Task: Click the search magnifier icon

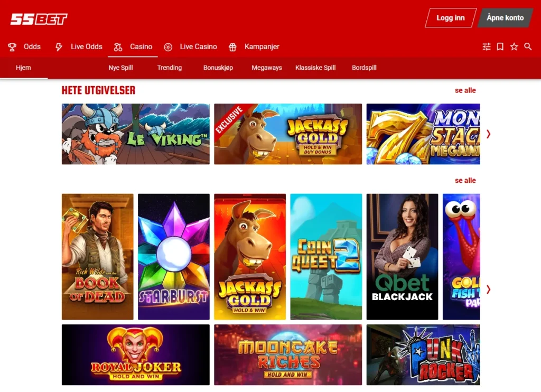Action: click(528, 46)
